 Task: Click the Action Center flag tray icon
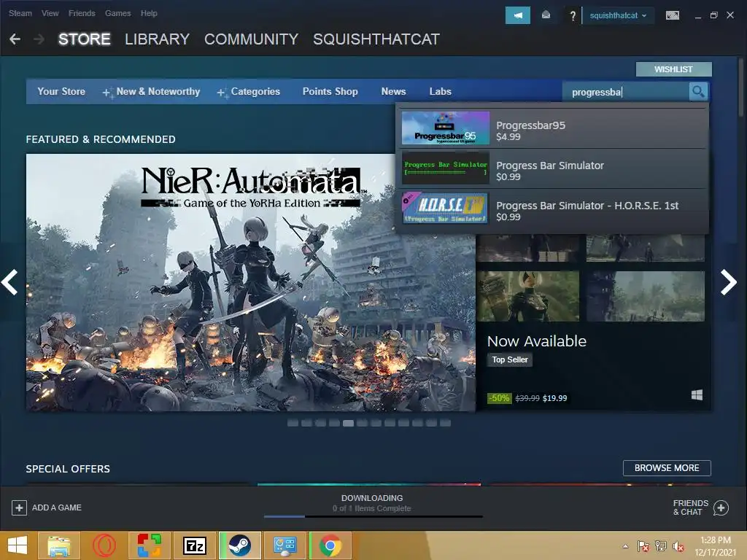point(643,546)
